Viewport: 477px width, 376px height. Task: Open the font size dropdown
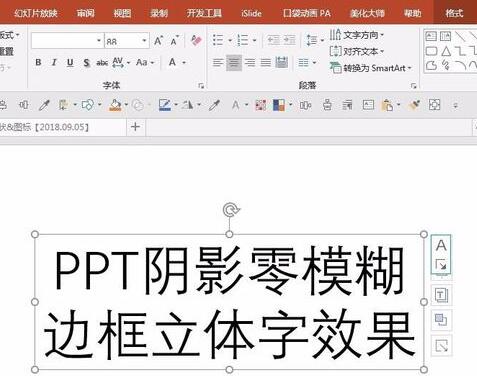(x=144, y=41)
